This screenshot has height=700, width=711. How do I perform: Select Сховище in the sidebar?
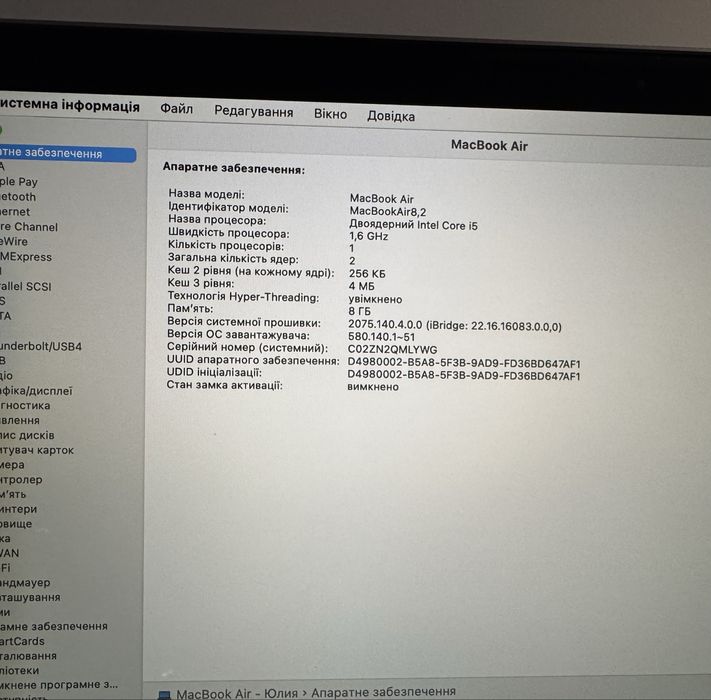[x=16, y=524]
